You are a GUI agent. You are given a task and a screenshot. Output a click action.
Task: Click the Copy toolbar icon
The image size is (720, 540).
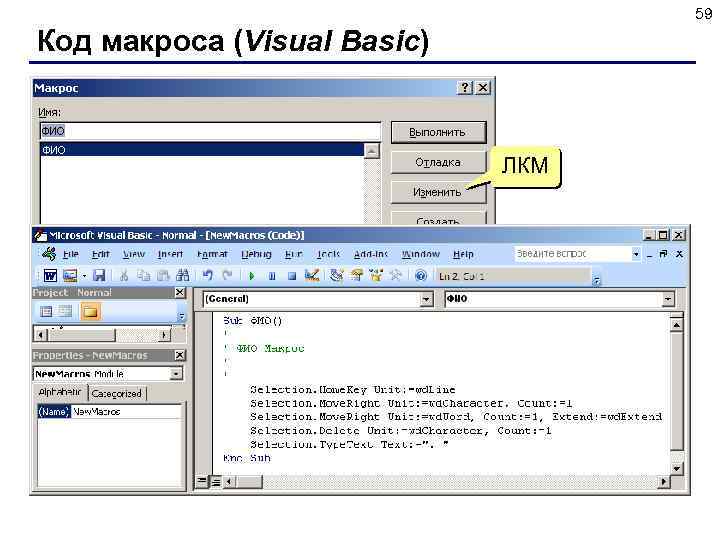144,276
